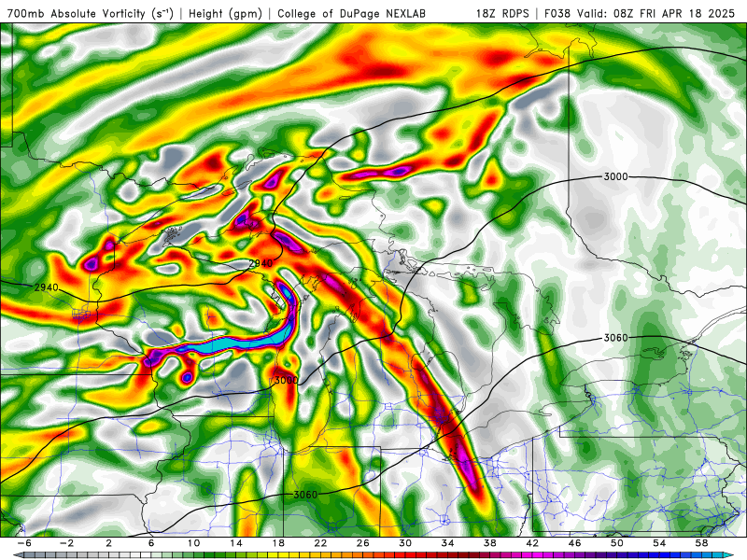Click the '2940' contour label at map's western edge

(46, 287)
